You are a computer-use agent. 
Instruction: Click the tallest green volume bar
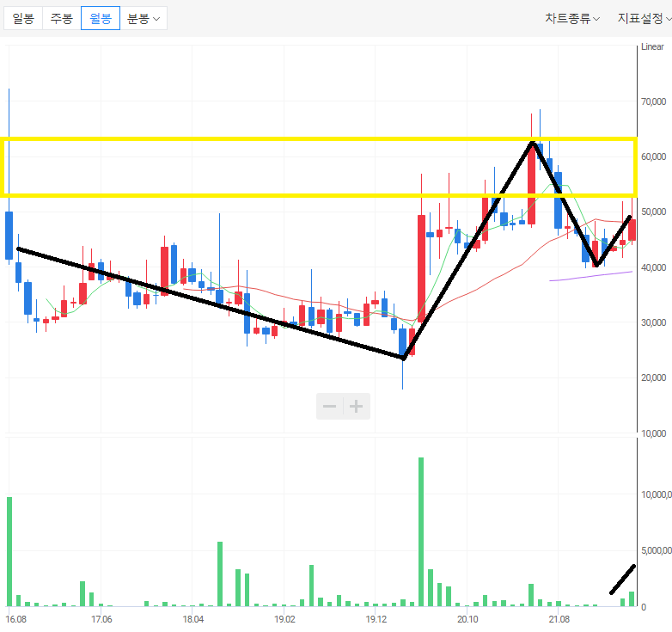click(421, 531)
